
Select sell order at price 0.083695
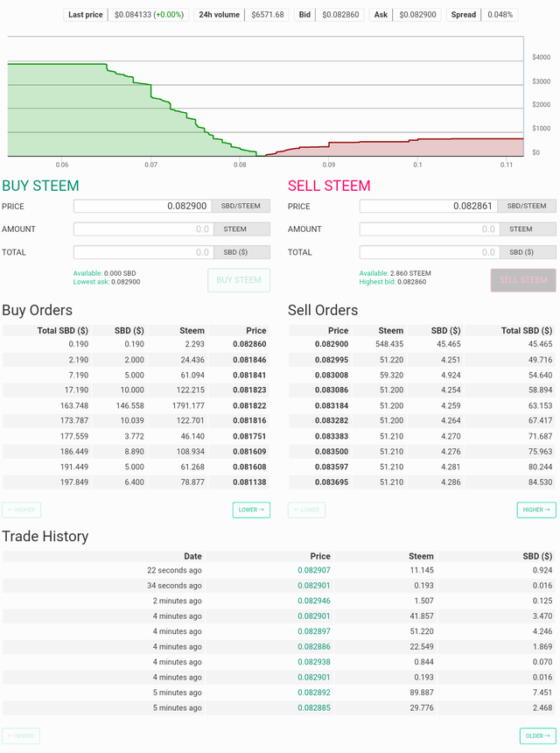[x=423, y=482]
